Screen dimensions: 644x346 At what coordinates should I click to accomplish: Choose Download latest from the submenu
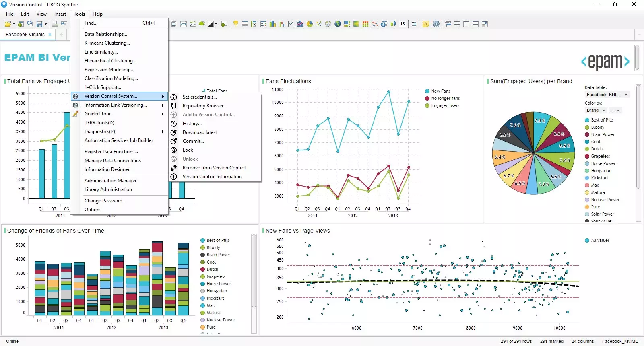[x=200, y=132]
